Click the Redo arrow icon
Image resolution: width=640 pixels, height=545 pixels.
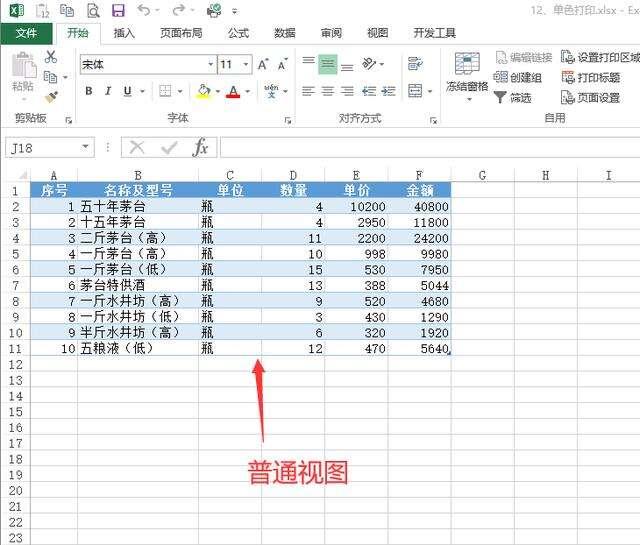pos(178,10)
